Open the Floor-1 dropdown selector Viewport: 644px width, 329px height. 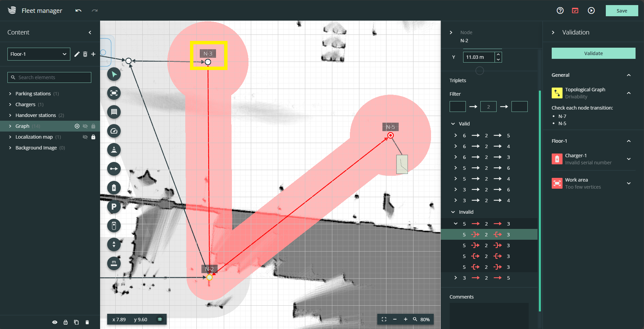coord(39,54)
